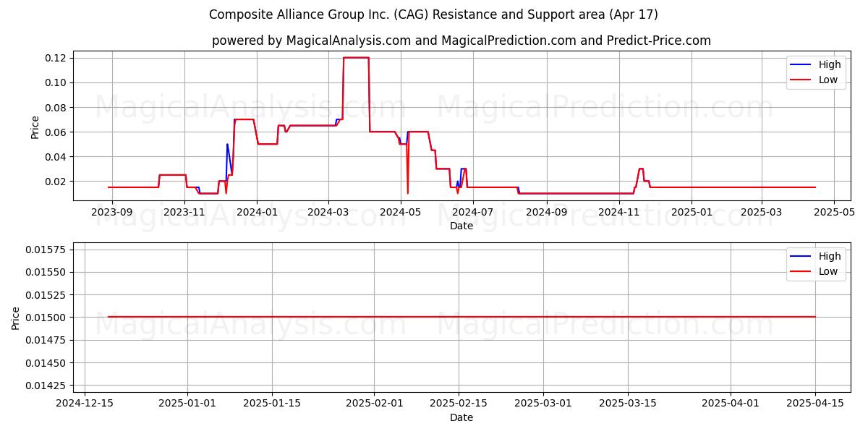Click the 'Date' axis label under the bottom chart

point(461,417)
